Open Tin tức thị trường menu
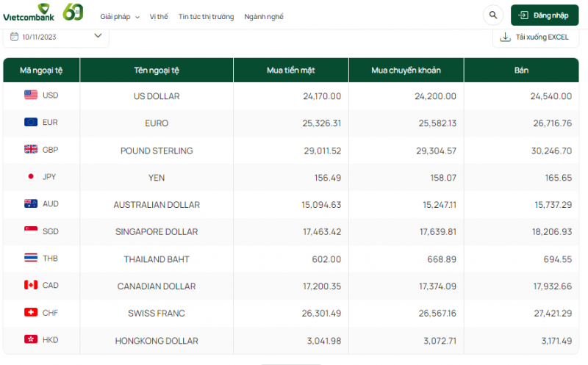This screenshot has height=365, width=588. point(206,17)
